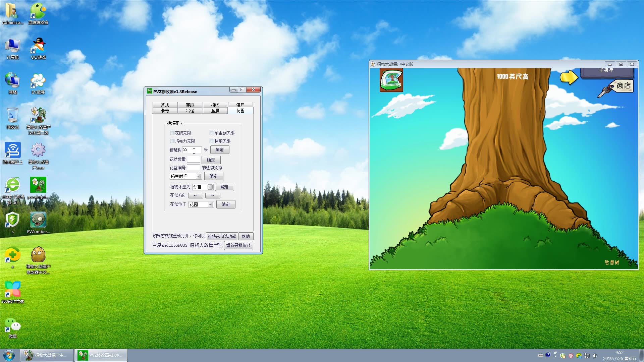The height and width of the screenshot is (362, 644).
Task: Confirm 花盆数量 with its 确定 button
Action: (x=211, y=160)
